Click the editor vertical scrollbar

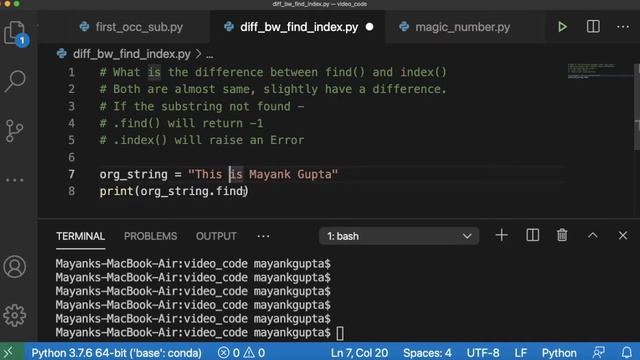point(637,107)
